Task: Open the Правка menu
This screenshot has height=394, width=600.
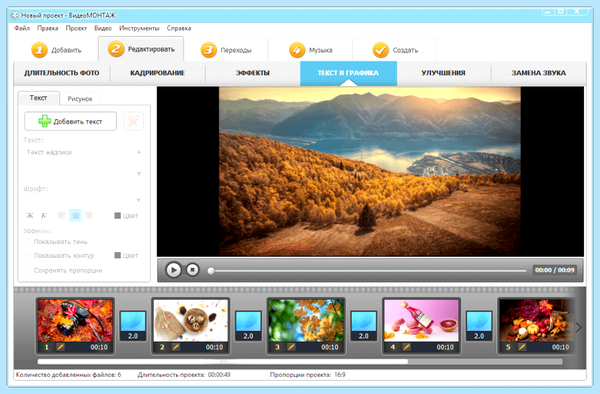Action: (47, 28)
